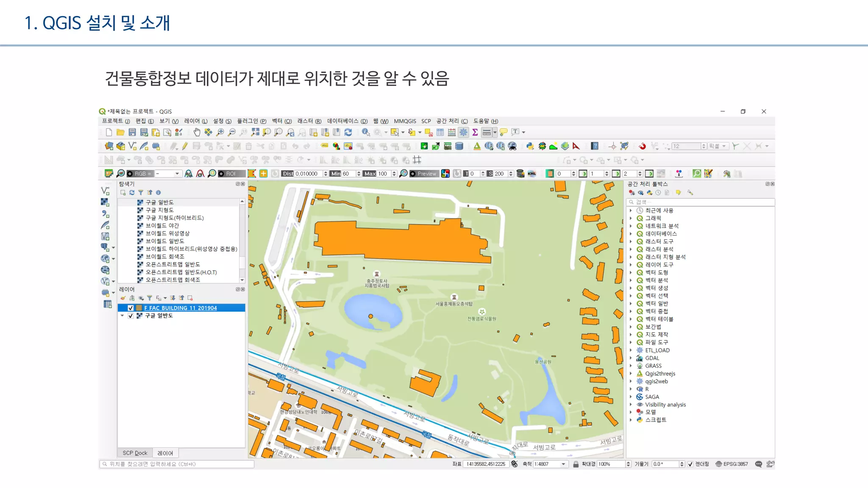This screenshot has height=488, width=868.
Task: Click the Add Raster Layer sidebar icon
Action: (105, 202)
